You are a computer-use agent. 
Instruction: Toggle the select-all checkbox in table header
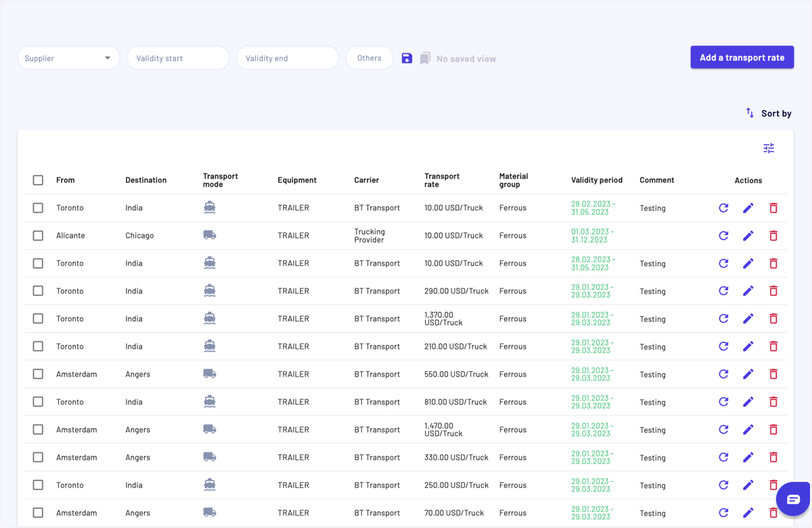pyautogui.click(x=38, y=180)
